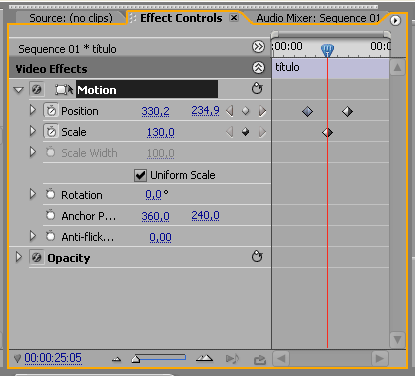This screenshot has width=415, height=376.
Task: Toggle Position animation stopwatch
Action: [51, 110]
